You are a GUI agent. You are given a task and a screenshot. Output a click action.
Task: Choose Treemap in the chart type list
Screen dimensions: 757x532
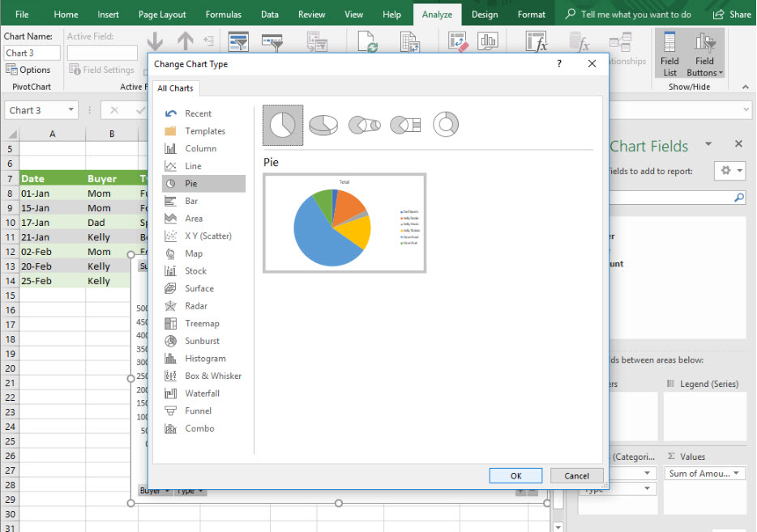(202, 323)
